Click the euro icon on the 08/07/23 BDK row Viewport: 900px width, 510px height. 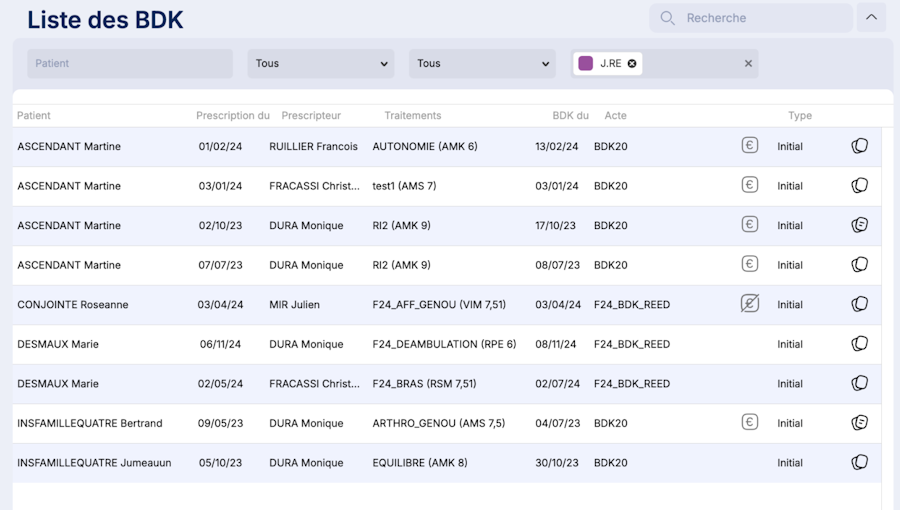[x=750, y=265]
